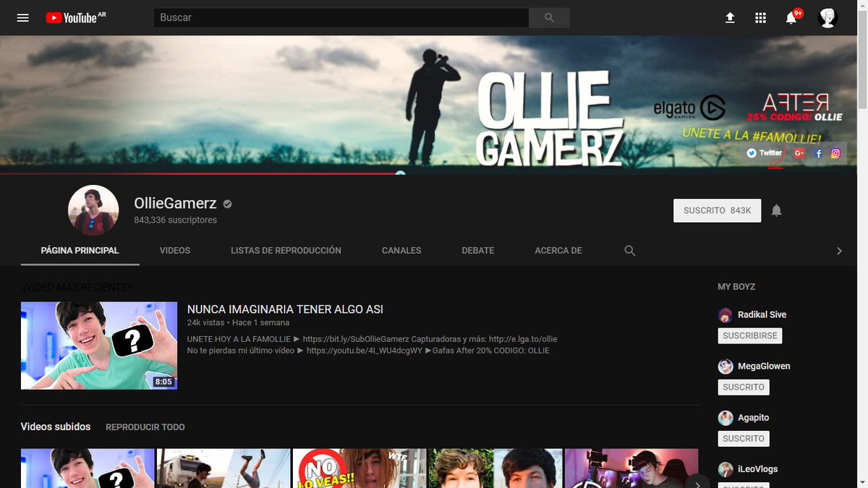Open the iLeoVlogs channel name

(758, 468)
